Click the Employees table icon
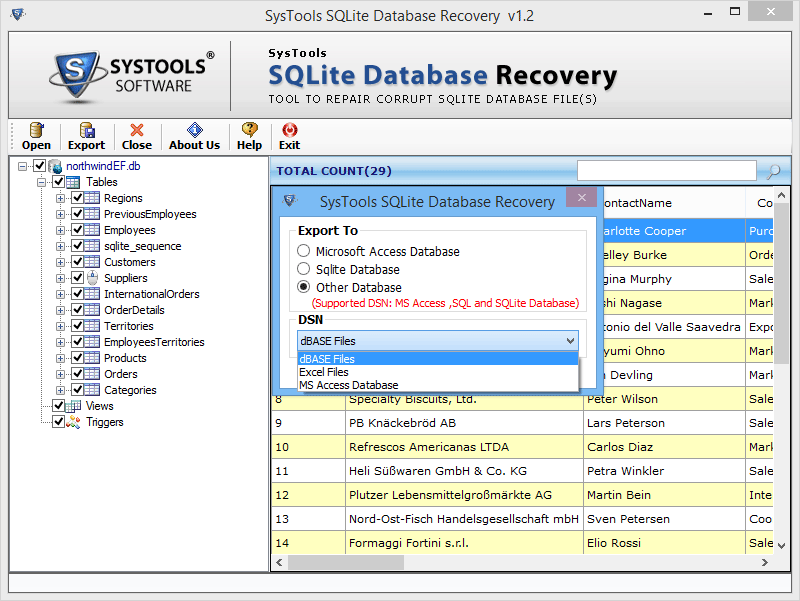 92,230
